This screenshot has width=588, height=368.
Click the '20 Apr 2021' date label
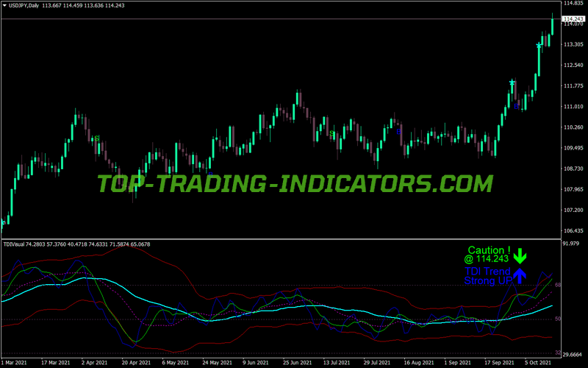click(136, 363)
